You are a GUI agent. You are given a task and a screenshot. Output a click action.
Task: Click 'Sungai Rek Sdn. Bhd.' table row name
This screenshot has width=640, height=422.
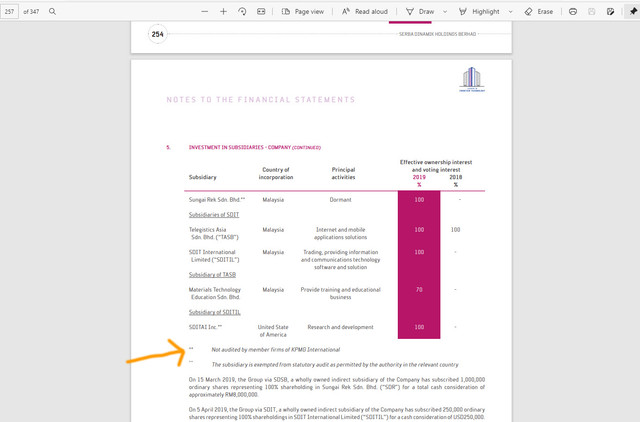(x=217, y=200)
